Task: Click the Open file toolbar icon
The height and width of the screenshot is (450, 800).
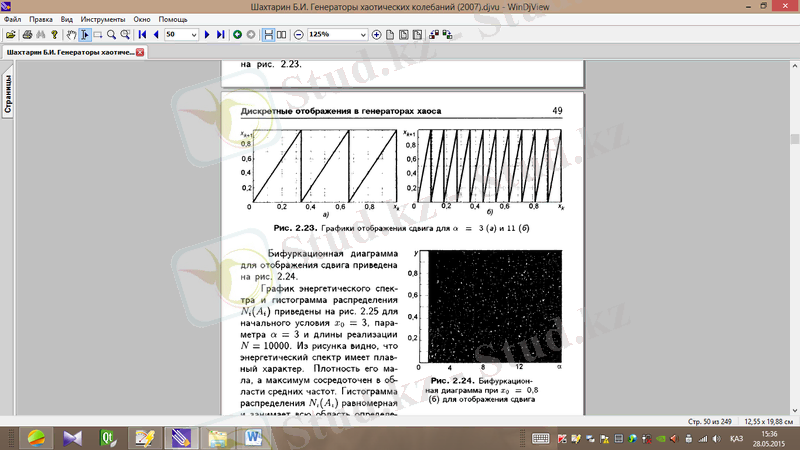Action: (x=10, y=34)
